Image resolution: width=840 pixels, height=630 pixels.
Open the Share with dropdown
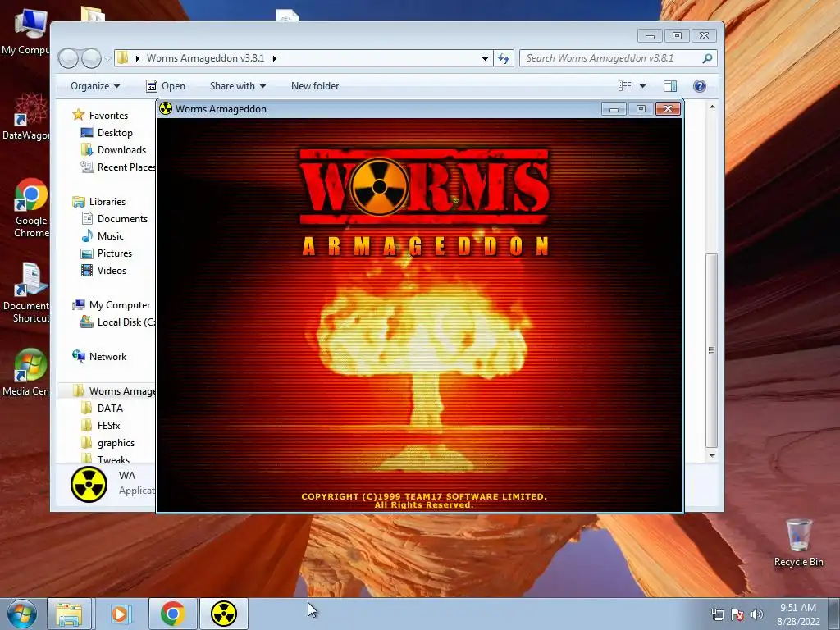pyautogui.click(x=237, y=85)
